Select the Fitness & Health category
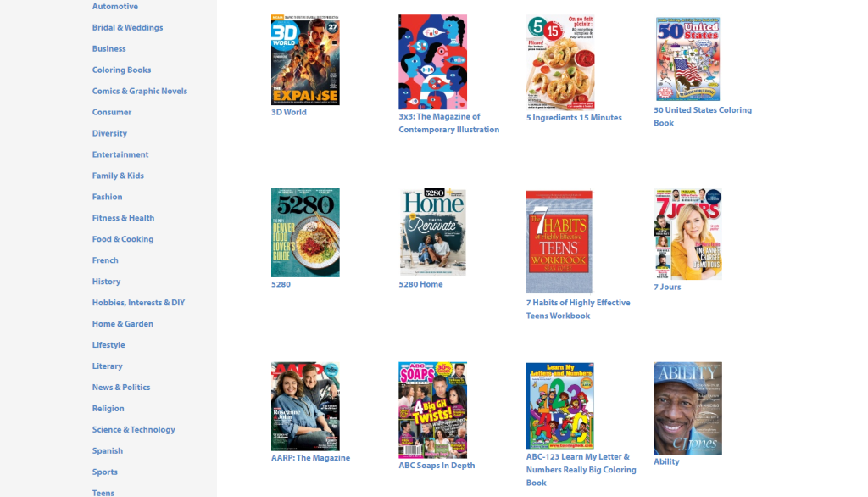 pyautogui.click(x=123, y=218)
